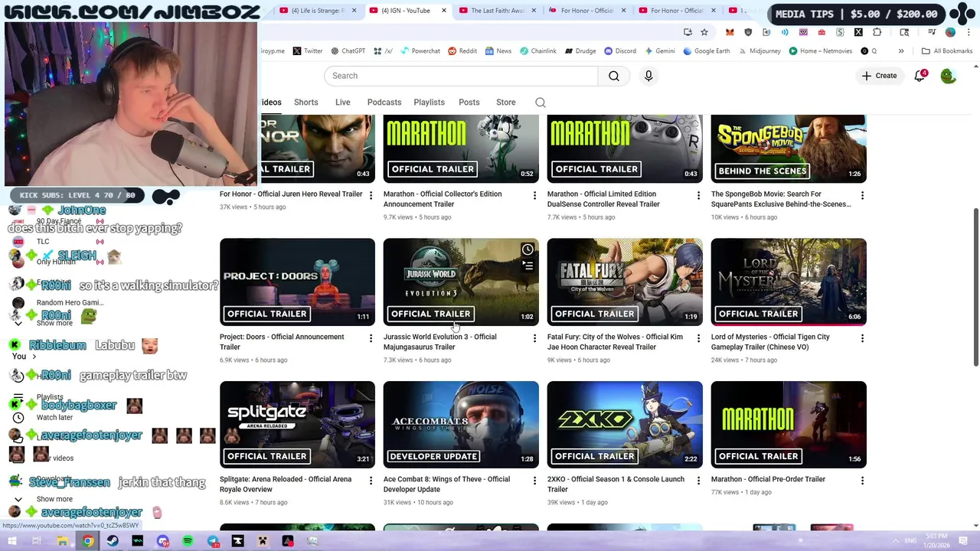Screen dimensions: 980x551
Task: Open options menu for Ace Combat 8 video
Action: click(x=534, y=481)
